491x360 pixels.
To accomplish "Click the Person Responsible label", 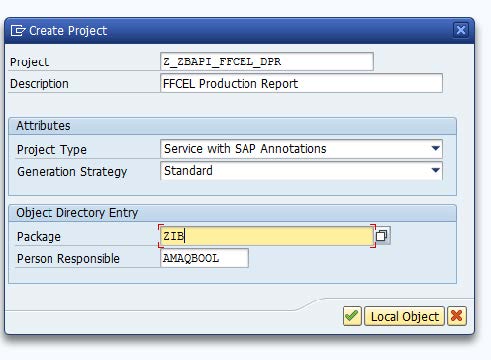I will pos(68,259).
